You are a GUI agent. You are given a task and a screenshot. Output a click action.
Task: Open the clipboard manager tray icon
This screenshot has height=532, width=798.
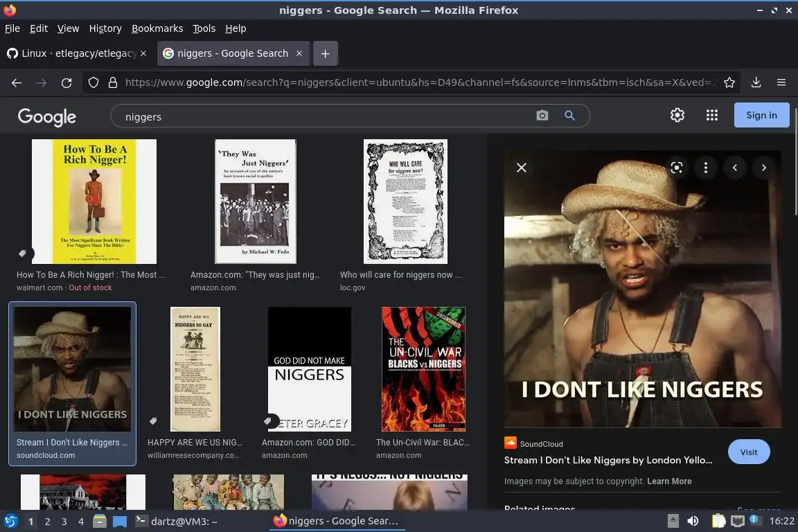coord(718,521)
